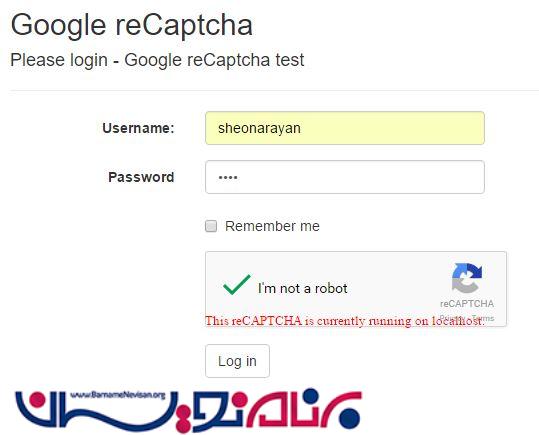Click the Please login subtitle text

[x=157, y=60]
